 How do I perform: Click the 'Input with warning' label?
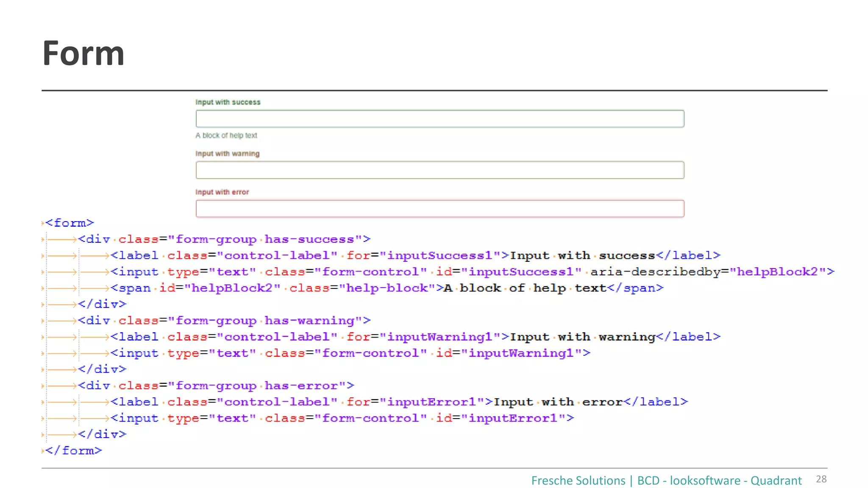(227, 153)
